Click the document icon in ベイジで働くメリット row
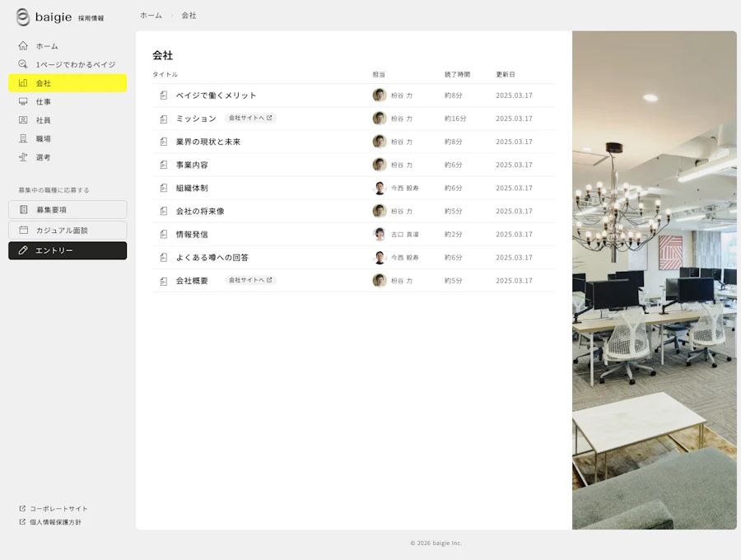 164,96
